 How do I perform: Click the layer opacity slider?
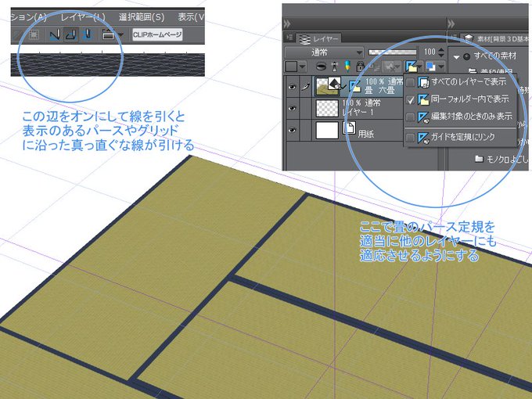tap(392, 52)
